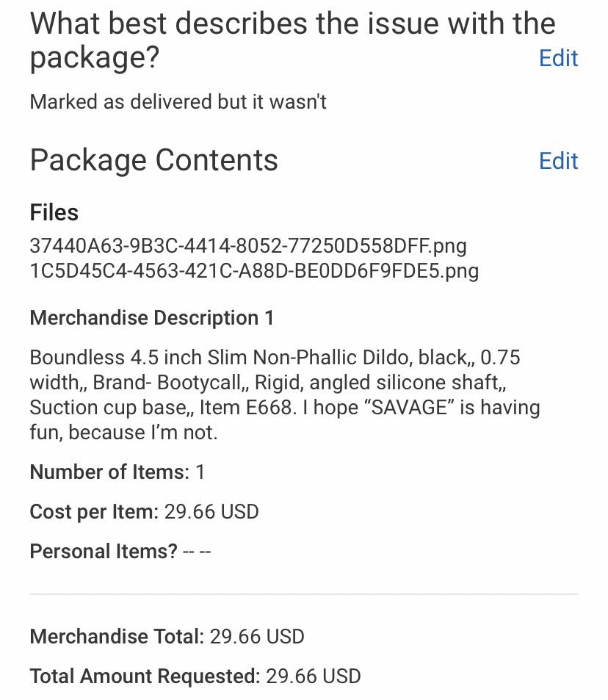Screen dimensions: 608x700
Task: Open the 37440A63 png file
Action: point(247,245)
